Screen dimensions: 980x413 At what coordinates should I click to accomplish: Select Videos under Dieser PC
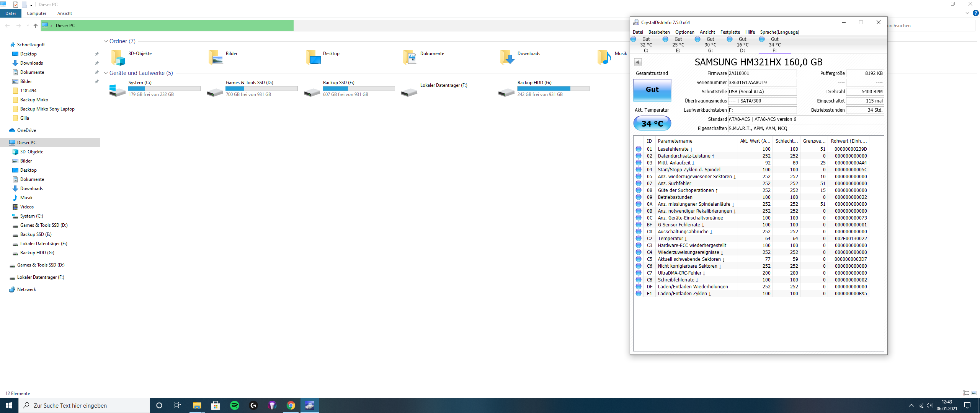pos(27,207)
